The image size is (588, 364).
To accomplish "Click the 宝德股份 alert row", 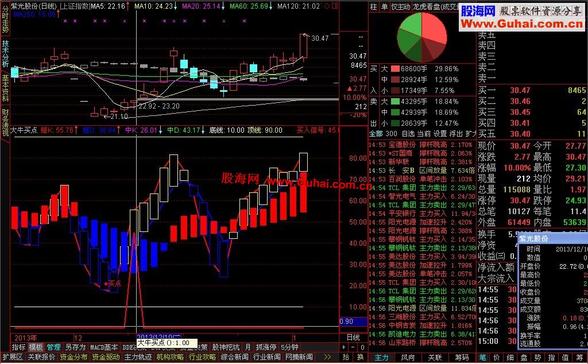I will click(422, 145).
